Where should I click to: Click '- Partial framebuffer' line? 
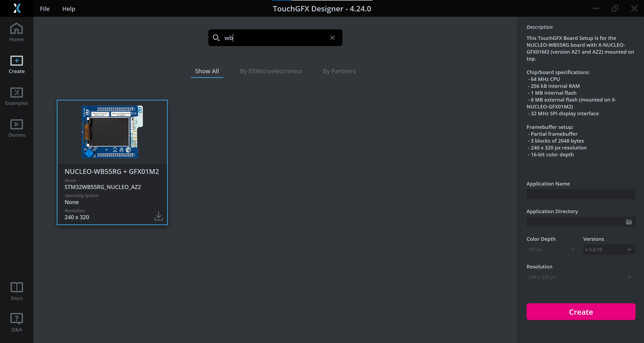tap(552, 134)
